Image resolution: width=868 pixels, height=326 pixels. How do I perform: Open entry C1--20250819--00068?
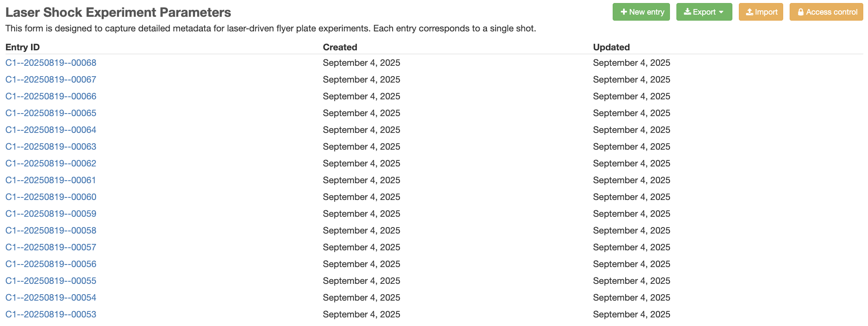(x=51, y=63)
